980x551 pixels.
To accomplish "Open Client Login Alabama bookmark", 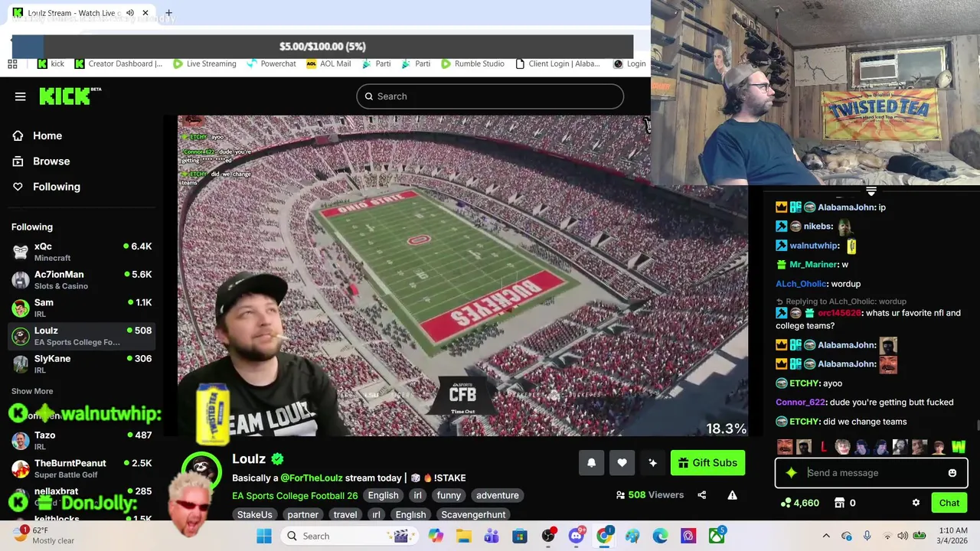I will tap(557, 64).
